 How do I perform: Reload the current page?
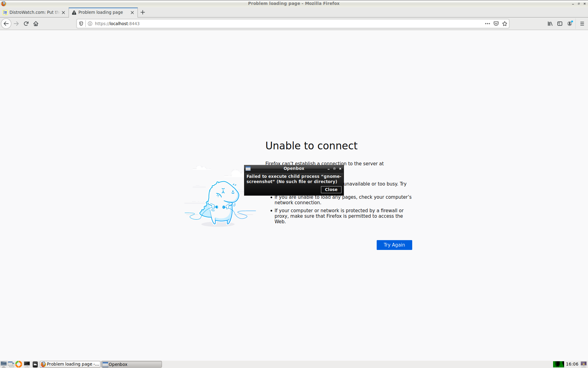[26, 24]
